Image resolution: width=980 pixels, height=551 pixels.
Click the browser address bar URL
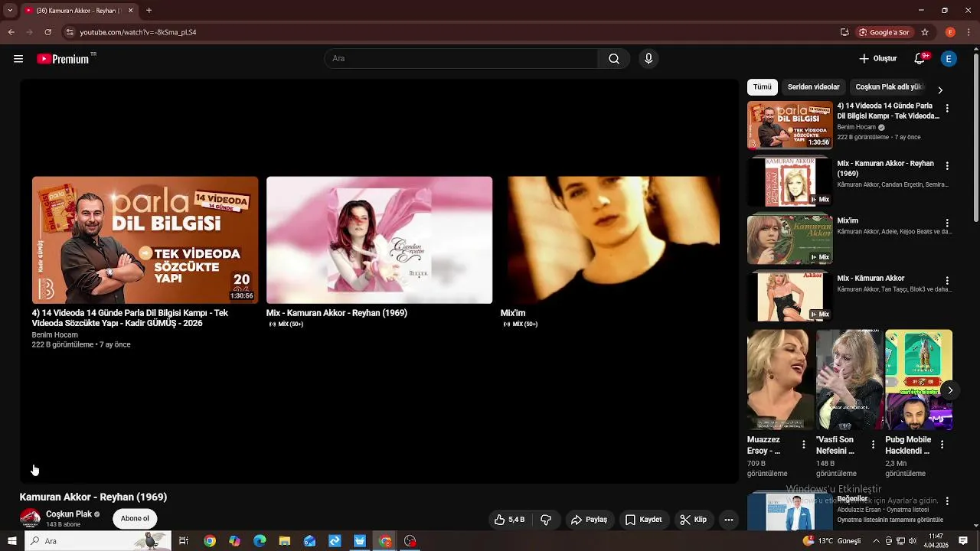click(x=138, y=32)
